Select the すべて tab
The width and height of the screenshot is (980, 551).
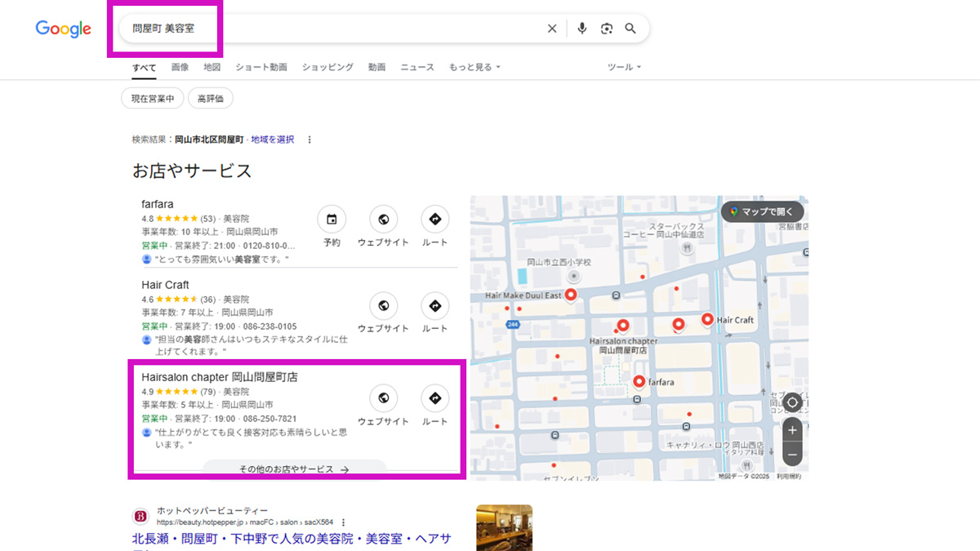pyautogui.click(x=144, y=67)
